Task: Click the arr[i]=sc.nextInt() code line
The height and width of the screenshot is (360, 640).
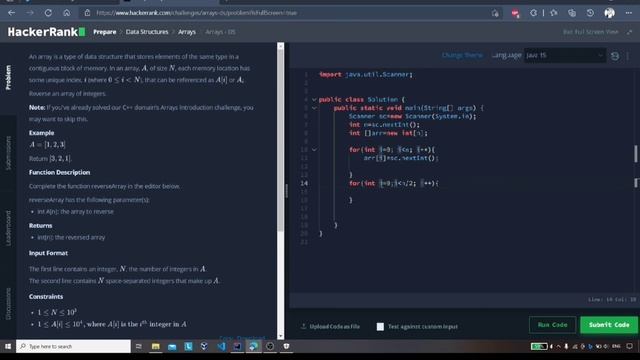Action: click(401, 158)
